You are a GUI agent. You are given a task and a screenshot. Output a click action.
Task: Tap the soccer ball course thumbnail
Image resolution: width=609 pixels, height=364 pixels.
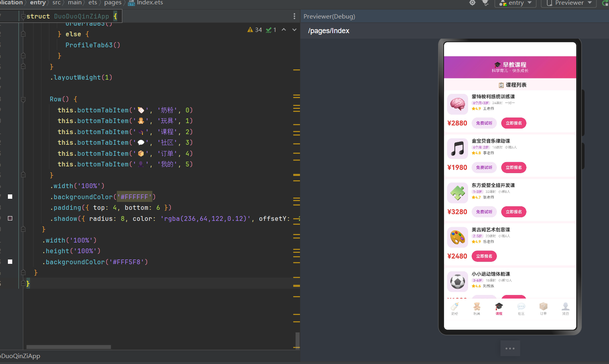tap(457, 282)
